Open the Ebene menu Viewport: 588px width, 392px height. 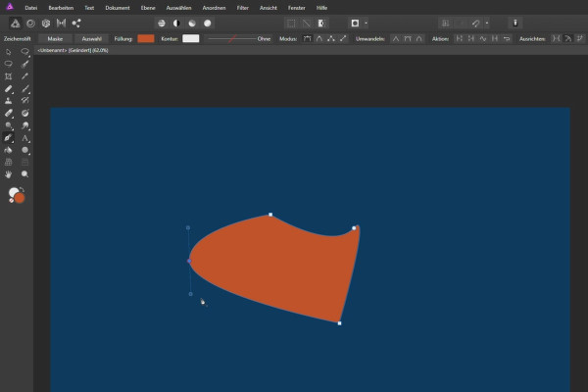[148, 8]
